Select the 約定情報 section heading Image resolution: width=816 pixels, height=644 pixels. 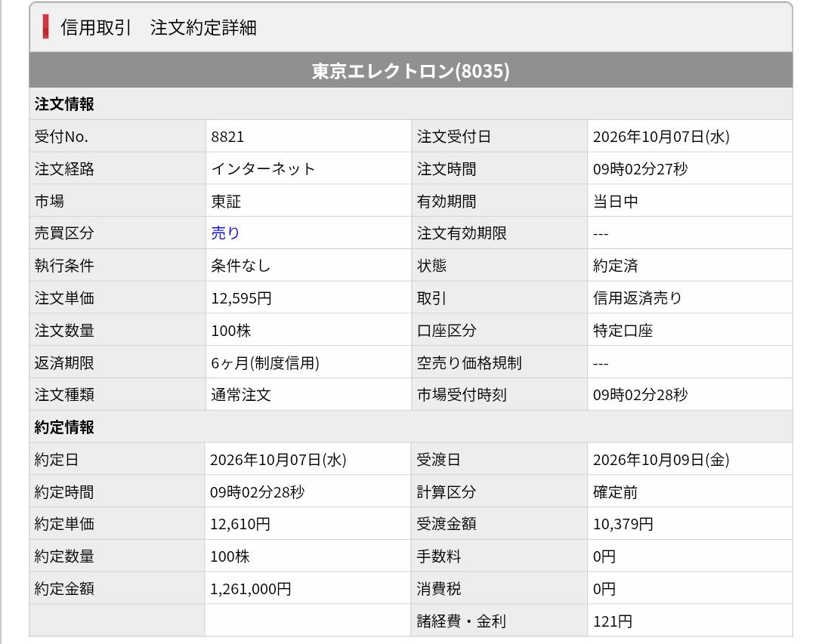[x=64, y=427]
